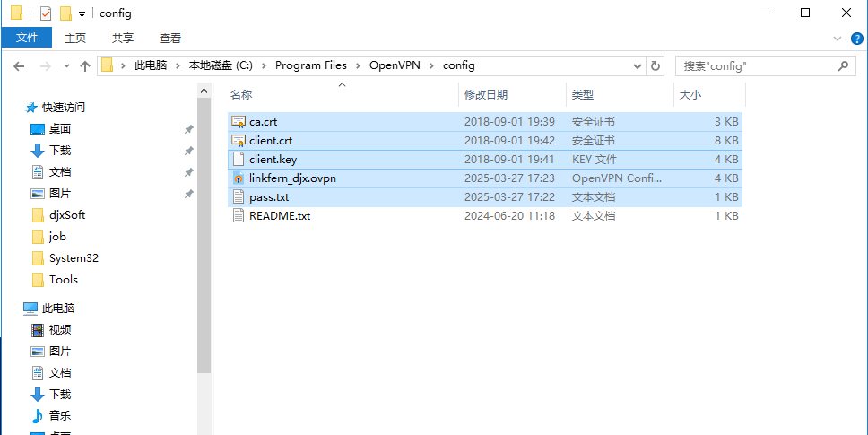Go back with the left arrow button
868x435 pixels.
pyautogui.click(x=19, y=66)
